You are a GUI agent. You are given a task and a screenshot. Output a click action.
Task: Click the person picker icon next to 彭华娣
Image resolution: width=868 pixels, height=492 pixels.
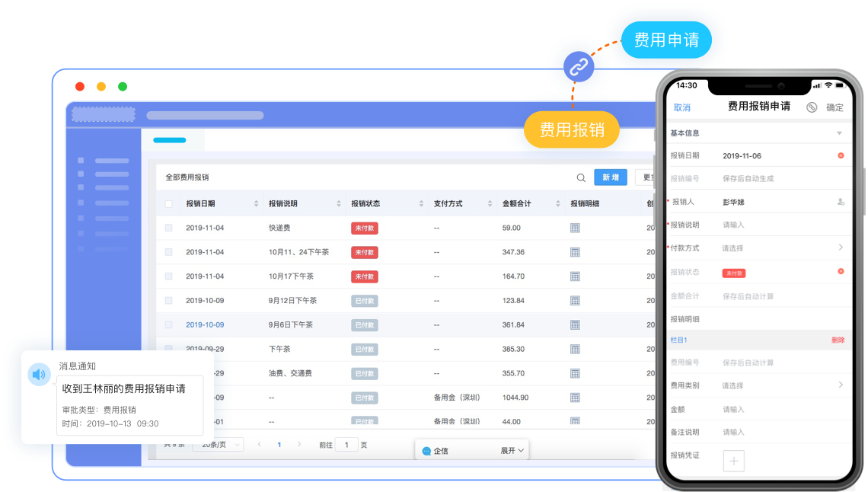click(x=840, y=203)
